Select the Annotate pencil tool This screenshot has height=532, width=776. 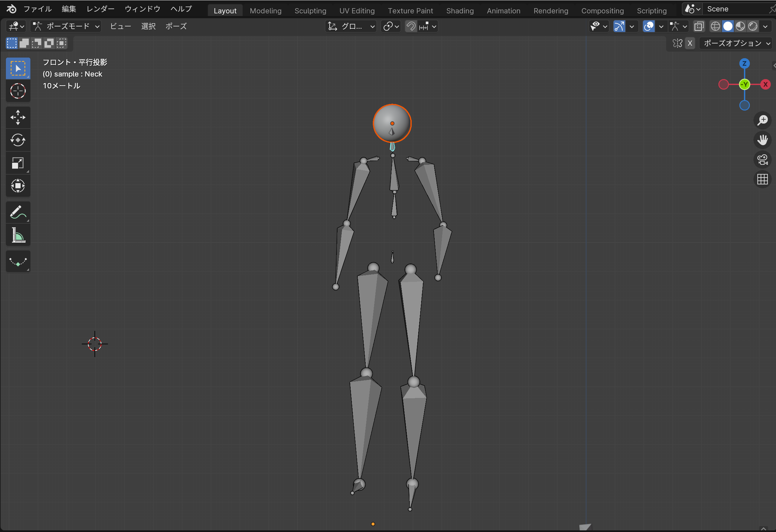pyautogui.click(x=18, y=212)
